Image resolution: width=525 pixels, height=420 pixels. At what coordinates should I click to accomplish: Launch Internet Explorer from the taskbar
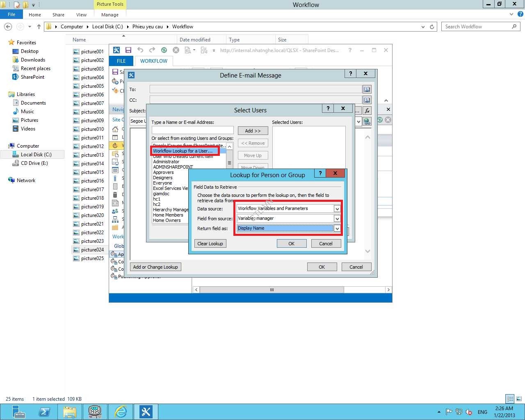pyautogui.click(x=121, y=411)
